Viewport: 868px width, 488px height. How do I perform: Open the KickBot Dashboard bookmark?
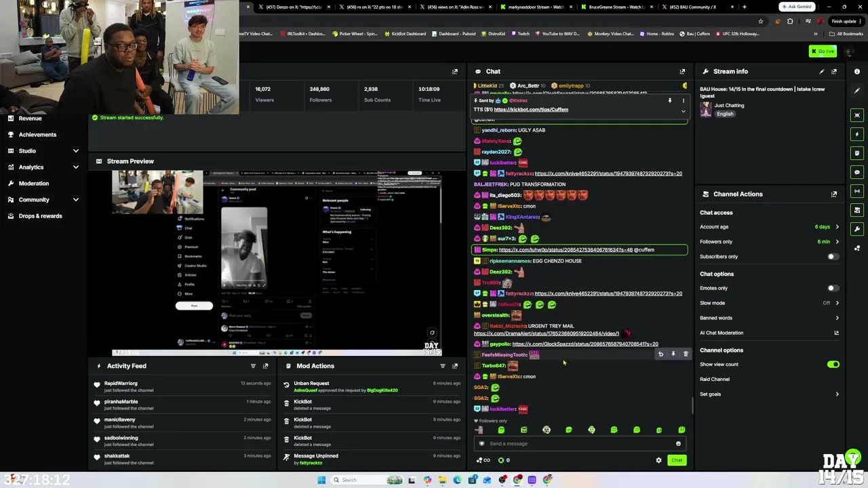[405, 34]
